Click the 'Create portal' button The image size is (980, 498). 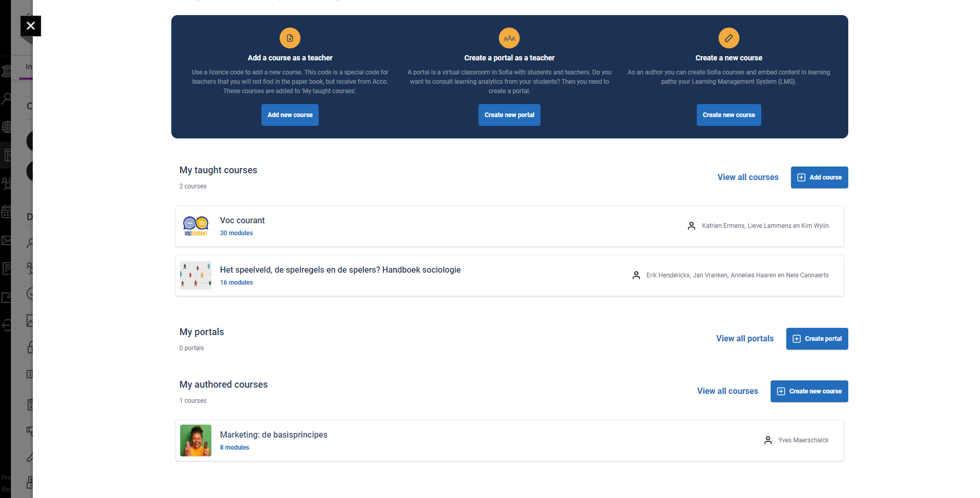coord(817,339)
